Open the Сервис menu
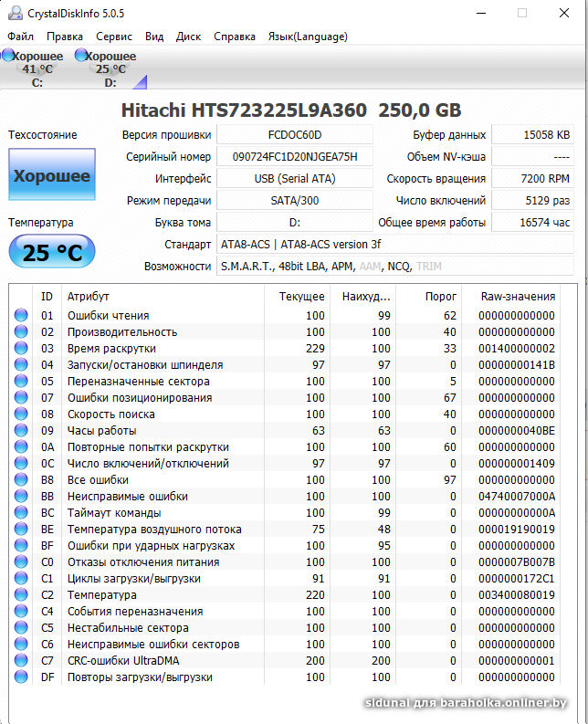Image resolution: width=588 pixels, height=724 pixels. [x=114, y=37]
